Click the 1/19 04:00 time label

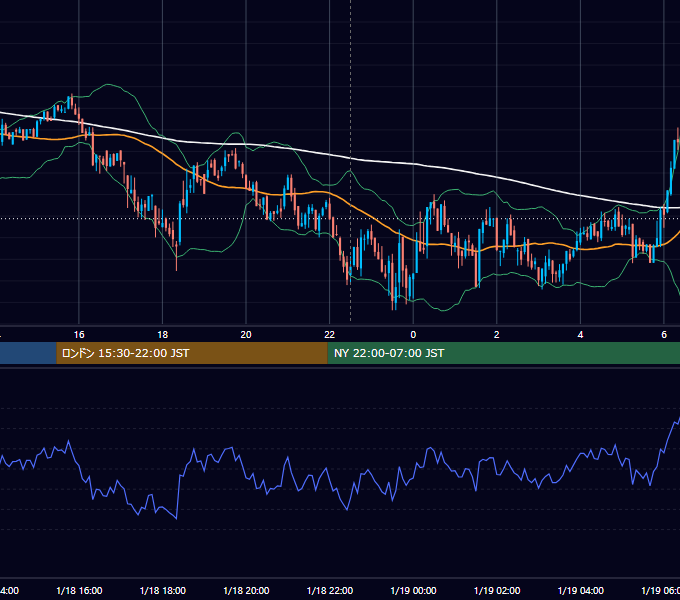581,590
